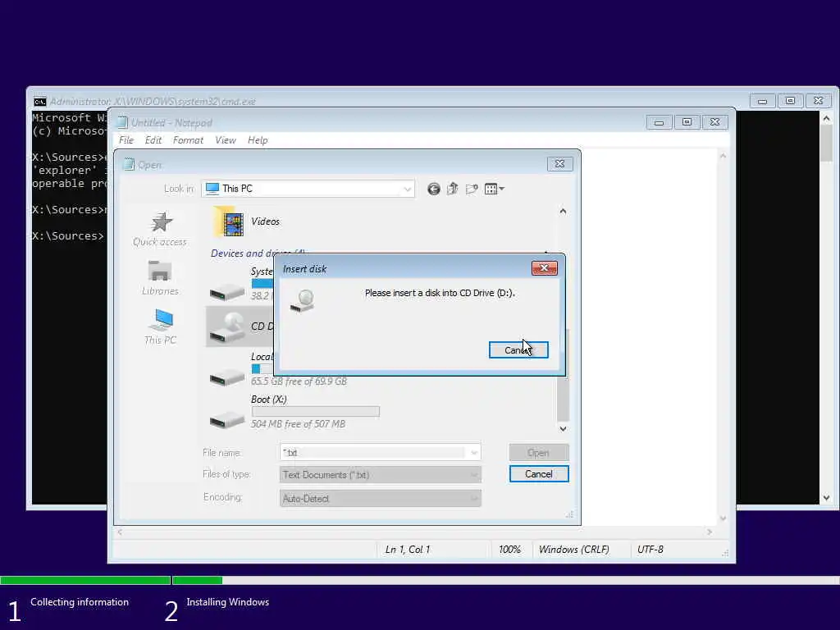This screenshot has width=840, height=630.
Task: Click the Collecting information step label
Action: tap(80, 602)
